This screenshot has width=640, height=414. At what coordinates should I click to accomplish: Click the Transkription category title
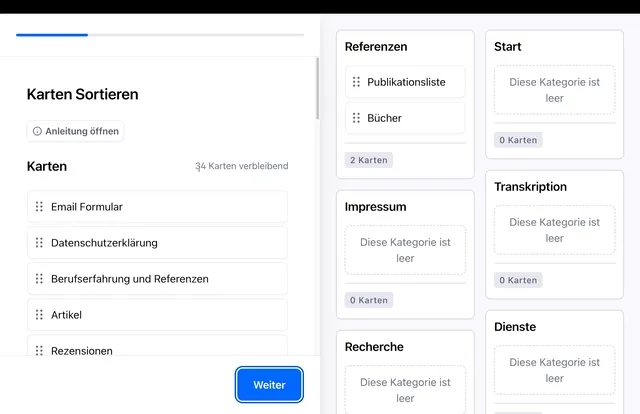click(x=530, y=187)
